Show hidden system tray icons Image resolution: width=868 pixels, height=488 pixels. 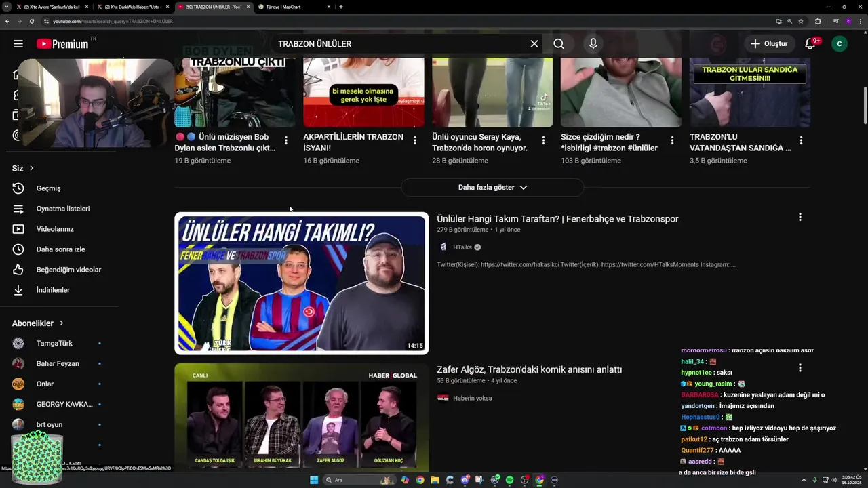(x=804, y=480)
